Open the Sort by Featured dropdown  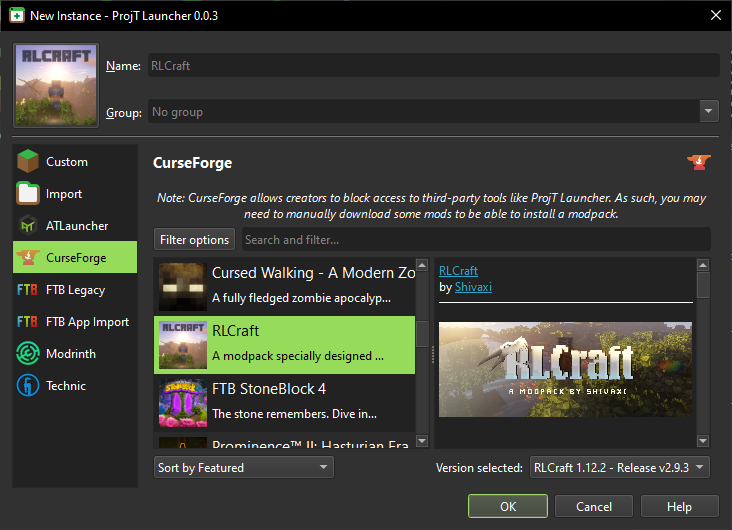point(244,467)
